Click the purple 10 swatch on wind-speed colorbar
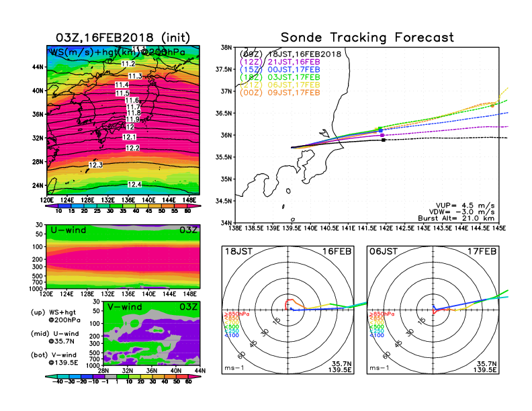This screenshot has width=532, height=411. coord(52,205)
